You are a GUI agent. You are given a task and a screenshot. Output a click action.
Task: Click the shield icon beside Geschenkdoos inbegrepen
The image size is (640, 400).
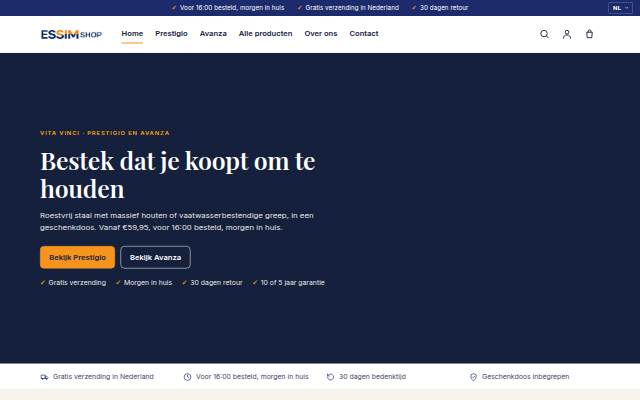pos(473,377)
